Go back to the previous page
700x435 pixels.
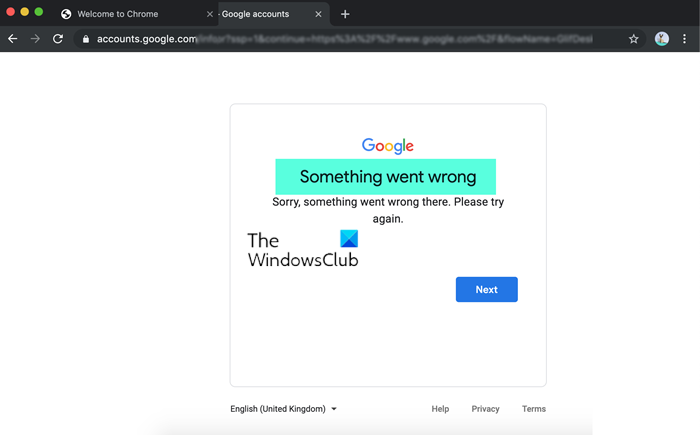(x=12, y=39)
